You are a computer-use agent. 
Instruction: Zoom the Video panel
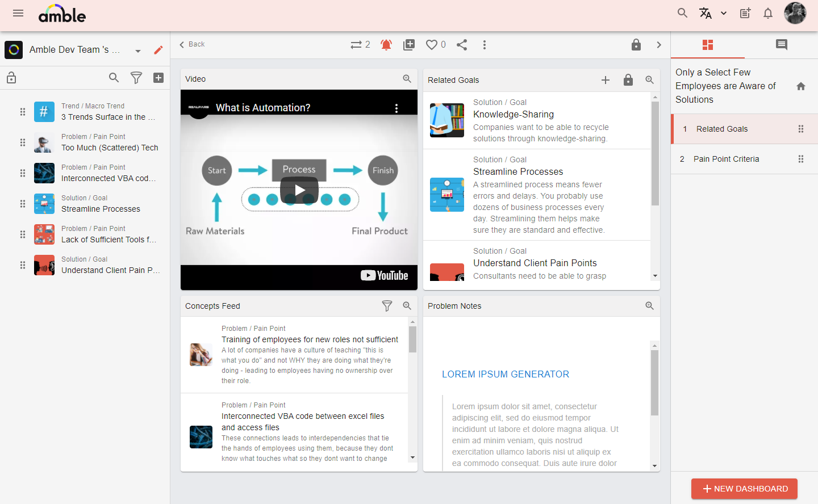coord(407,79)
